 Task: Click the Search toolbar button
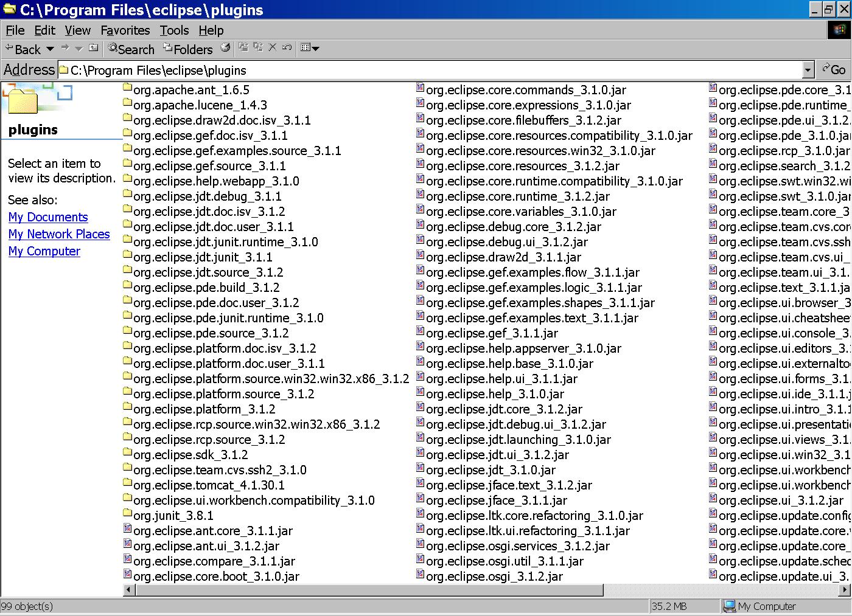131,49
